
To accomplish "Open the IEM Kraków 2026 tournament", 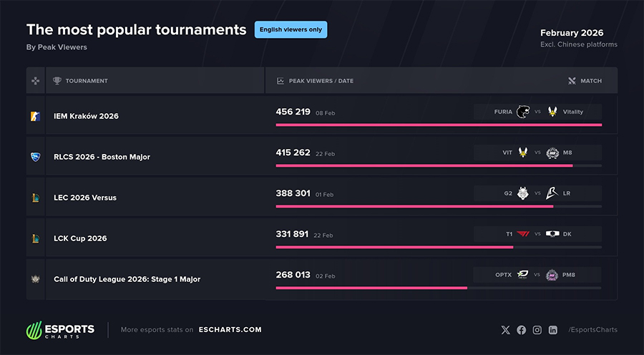I will point(86,116).
